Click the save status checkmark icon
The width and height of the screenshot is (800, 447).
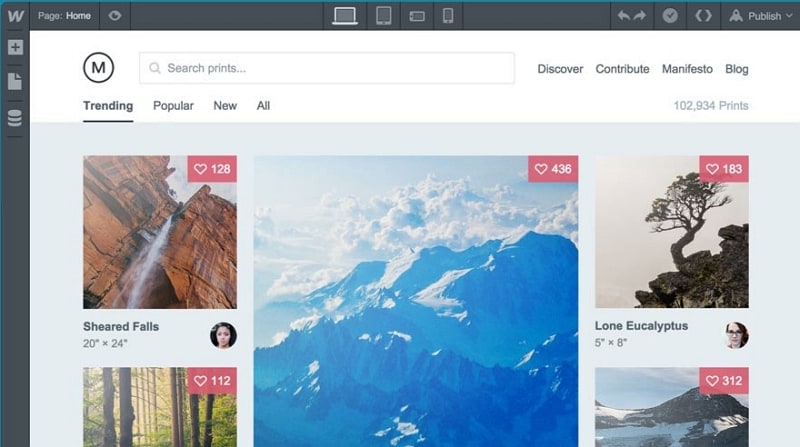(670, 16)
